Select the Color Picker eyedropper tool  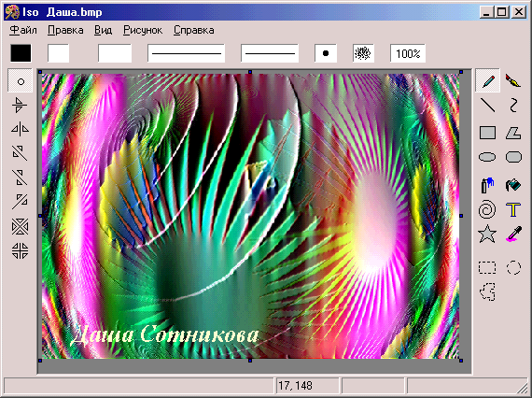point(513,234)
